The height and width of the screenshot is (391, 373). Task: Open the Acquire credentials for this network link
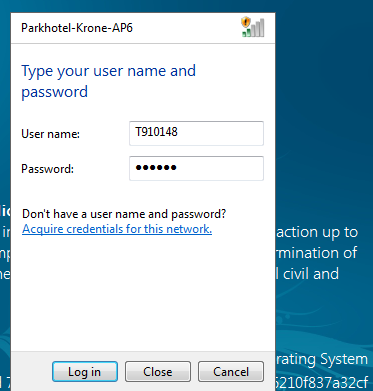point(117,229)
